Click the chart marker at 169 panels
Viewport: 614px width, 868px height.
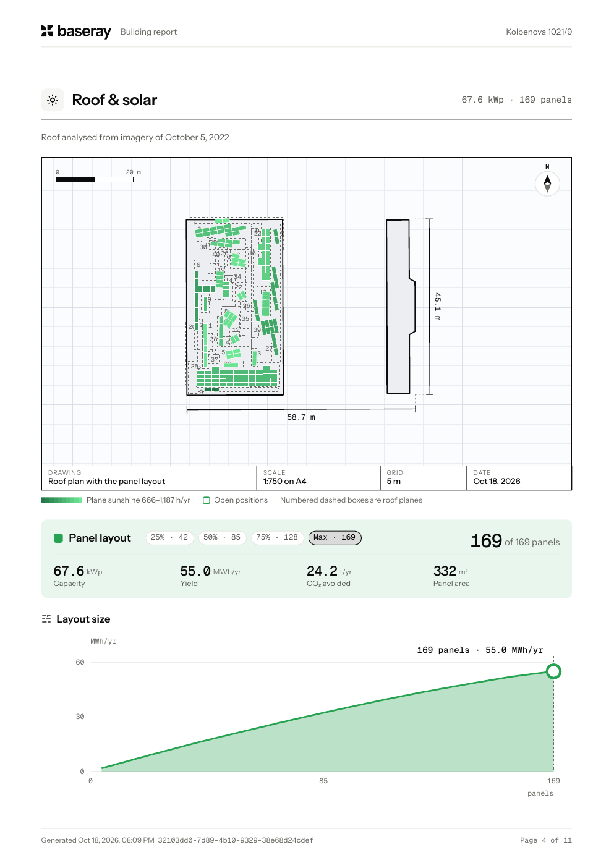tap(553, 671)
